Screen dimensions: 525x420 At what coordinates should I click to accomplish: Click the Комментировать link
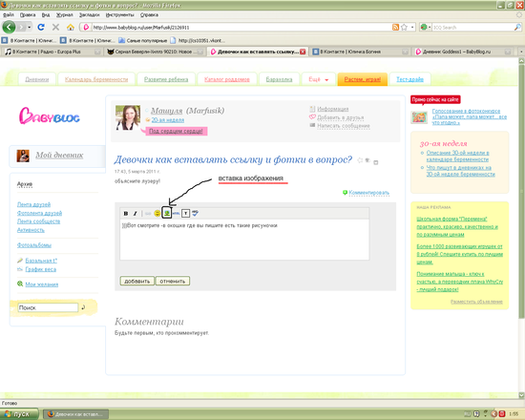369,193
